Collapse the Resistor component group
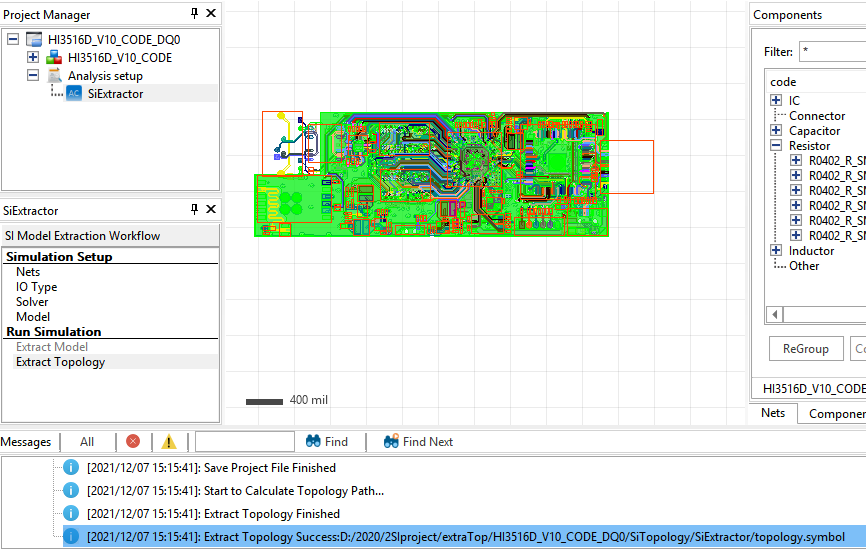Screen dimensions: 866x550 [x=776, y=146]
